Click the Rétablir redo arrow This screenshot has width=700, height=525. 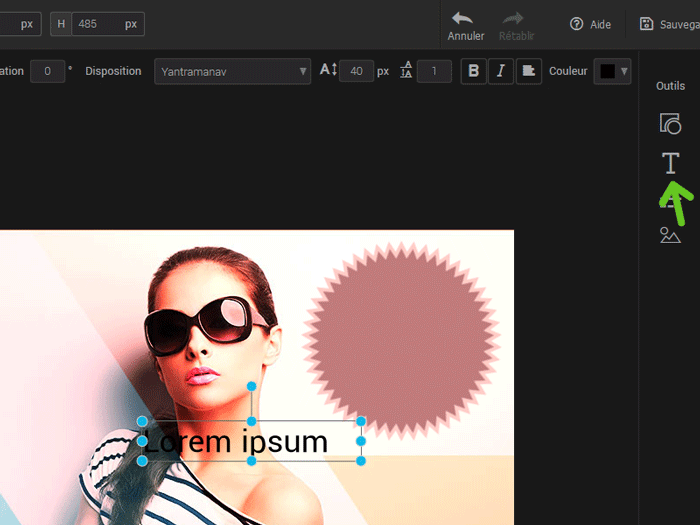tap(516, 19)
